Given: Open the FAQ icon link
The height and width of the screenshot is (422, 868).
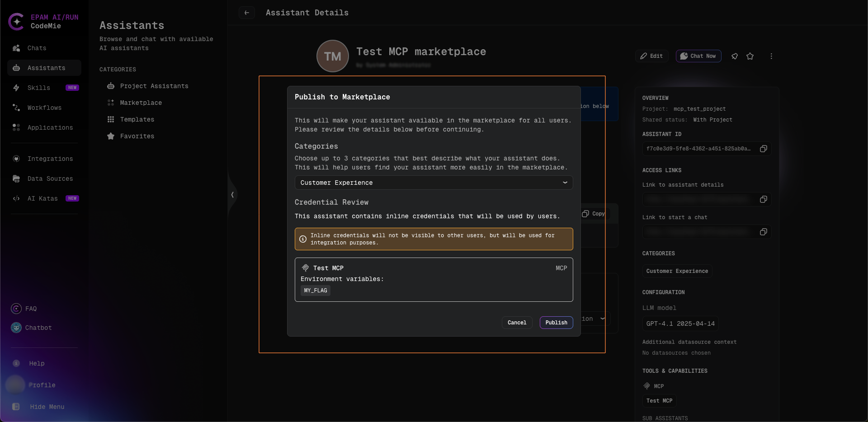Looking at the screenshot, I should pyautogui.click(x=16, y=309).
